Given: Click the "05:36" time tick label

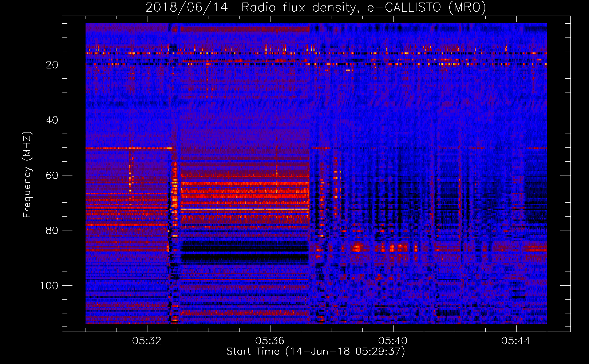Looking at the screenshot, I should pyautogui.click(x=270, y=341).
